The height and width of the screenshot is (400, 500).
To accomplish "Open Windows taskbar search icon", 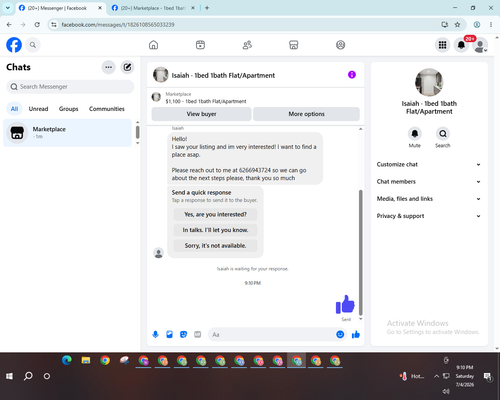I will 28,376.
